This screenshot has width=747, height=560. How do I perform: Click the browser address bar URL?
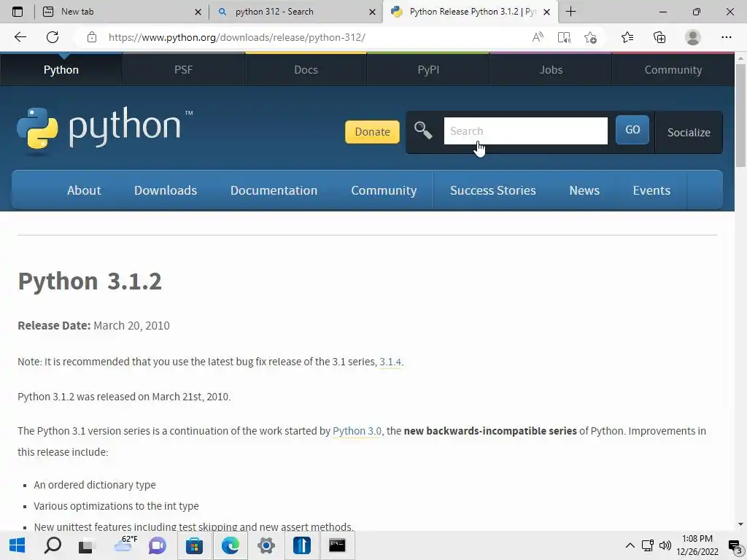(x=237, y=37)
